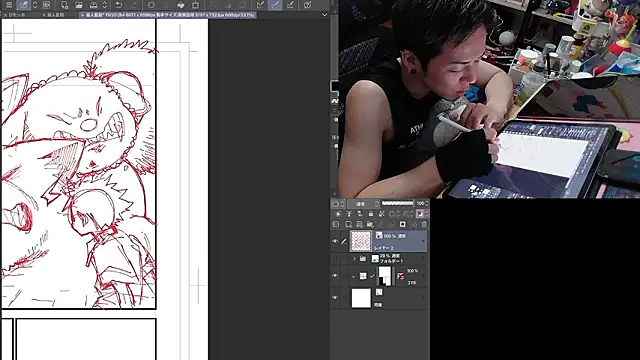This screenshot has width=640, height=360.
Task: Toggle the lock layer icon
Action: [x=371, y=214]
